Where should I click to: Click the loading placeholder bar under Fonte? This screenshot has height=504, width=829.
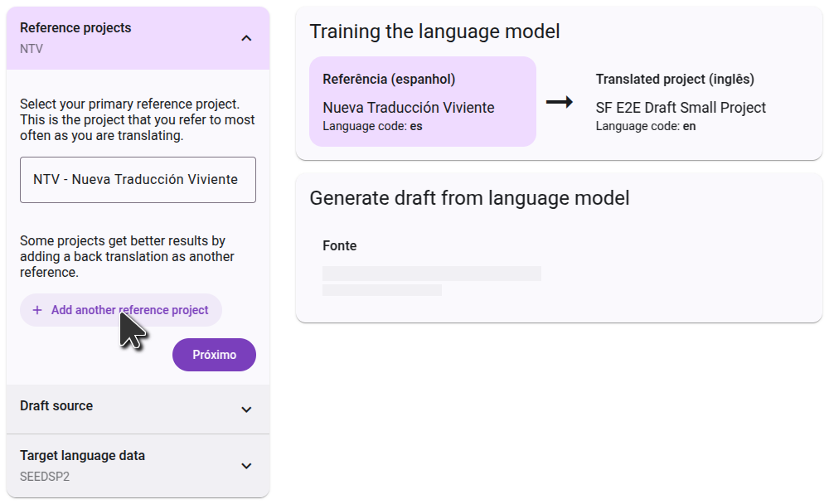point(431,274)
